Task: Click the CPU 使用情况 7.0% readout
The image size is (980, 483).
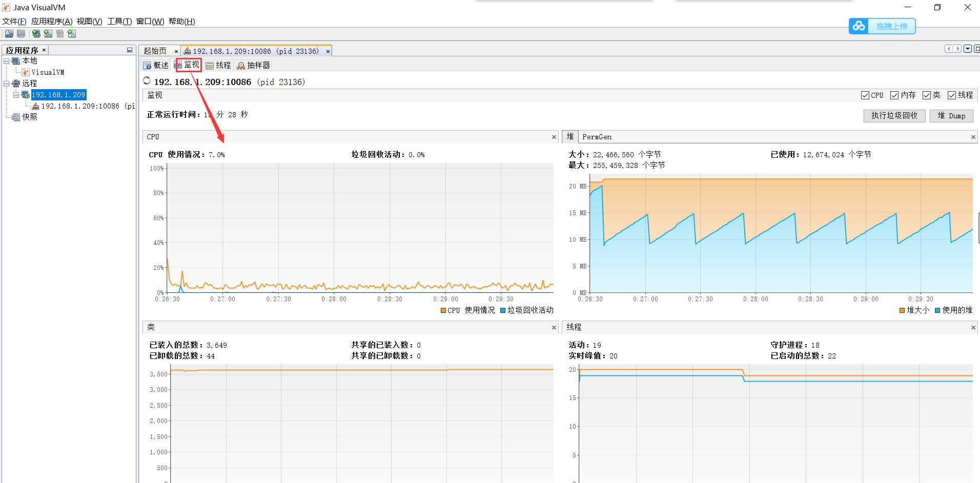Action: (x=187, y=155)
